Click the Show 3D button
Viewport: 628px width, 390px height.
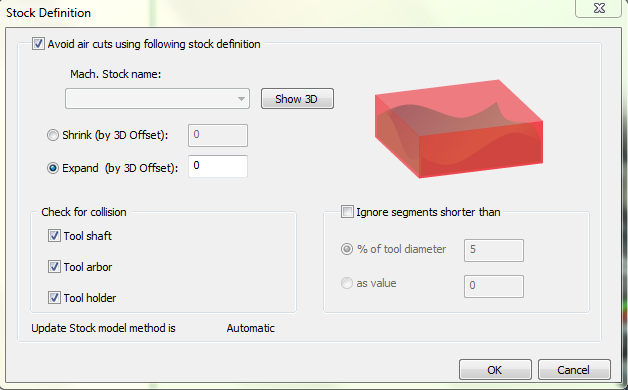297,99
